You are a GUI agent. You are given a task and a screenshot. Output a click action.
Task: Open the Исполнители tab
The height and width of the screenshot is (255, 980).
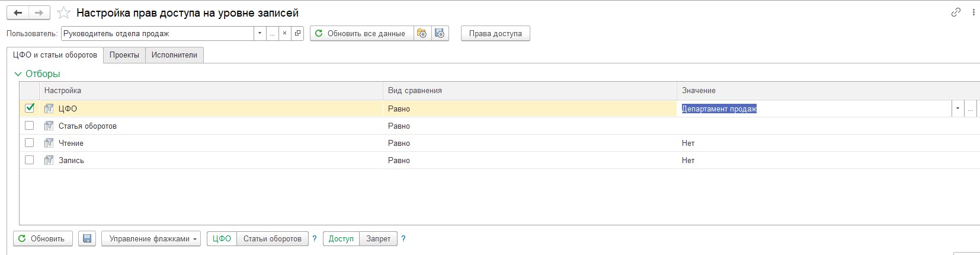coord(174,55)
